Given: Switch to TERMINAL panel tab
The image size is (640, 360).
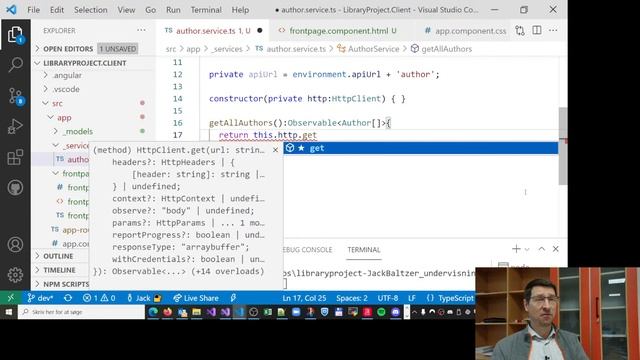Looking at the screenshot, I should tap(364, 250).
